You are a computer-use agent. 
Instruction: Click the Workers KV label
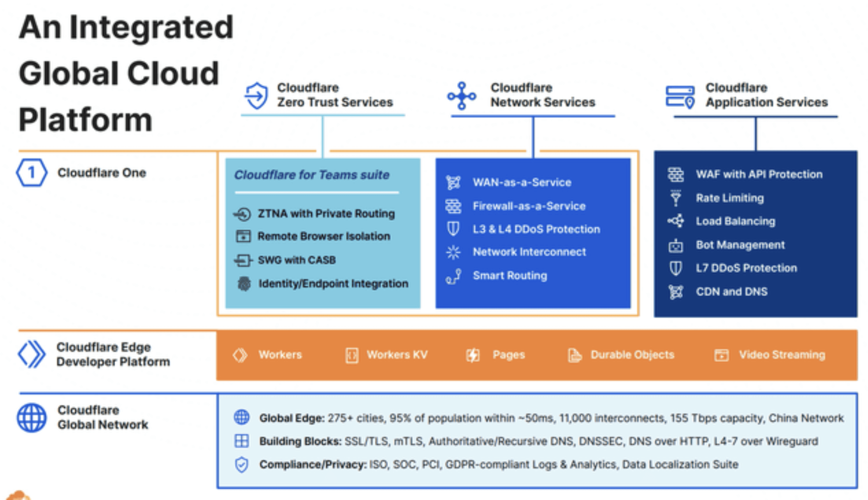click(x=397, y=355)
